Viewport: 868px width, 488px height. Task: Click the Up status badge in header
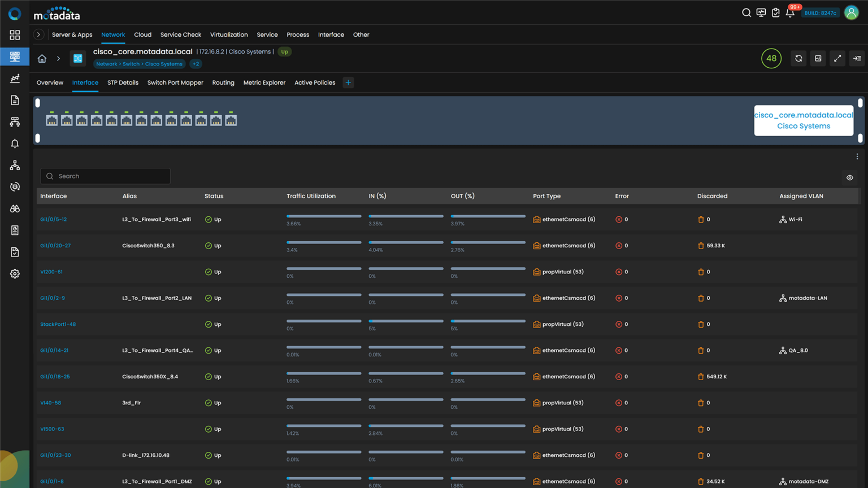(284, 51)
